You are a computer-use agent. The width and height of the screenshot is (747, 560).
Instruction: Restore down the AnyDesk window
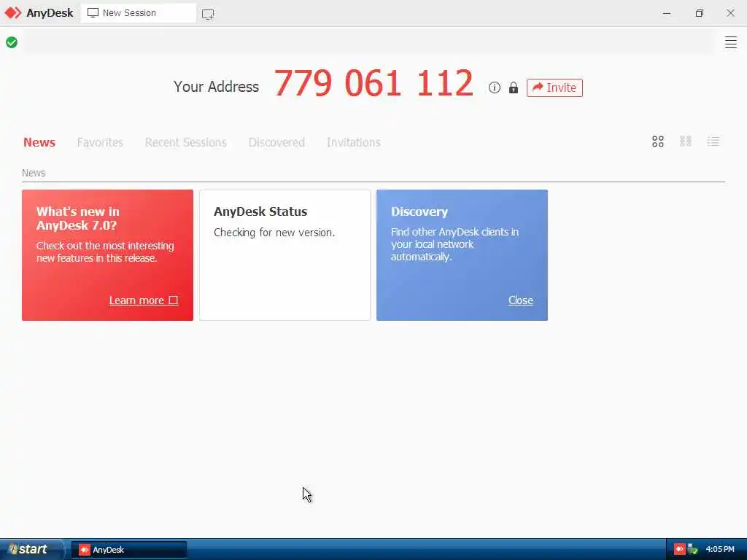pyautogui.click(x=699, y=13)
